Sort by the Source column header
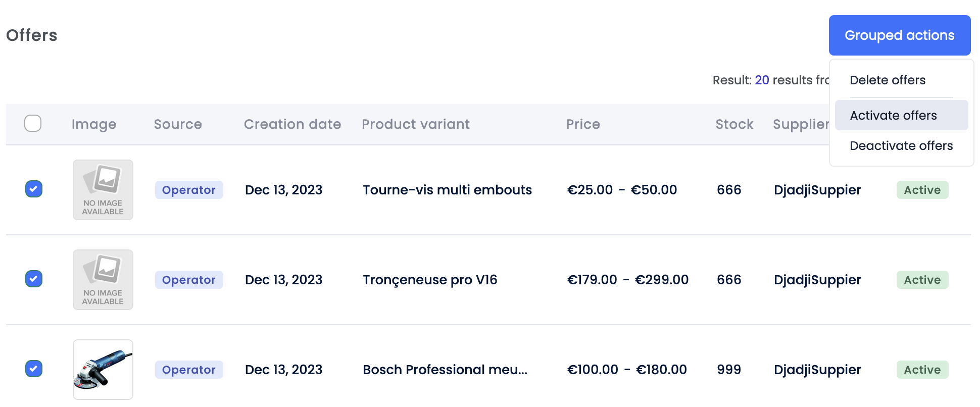 point(178,124)
